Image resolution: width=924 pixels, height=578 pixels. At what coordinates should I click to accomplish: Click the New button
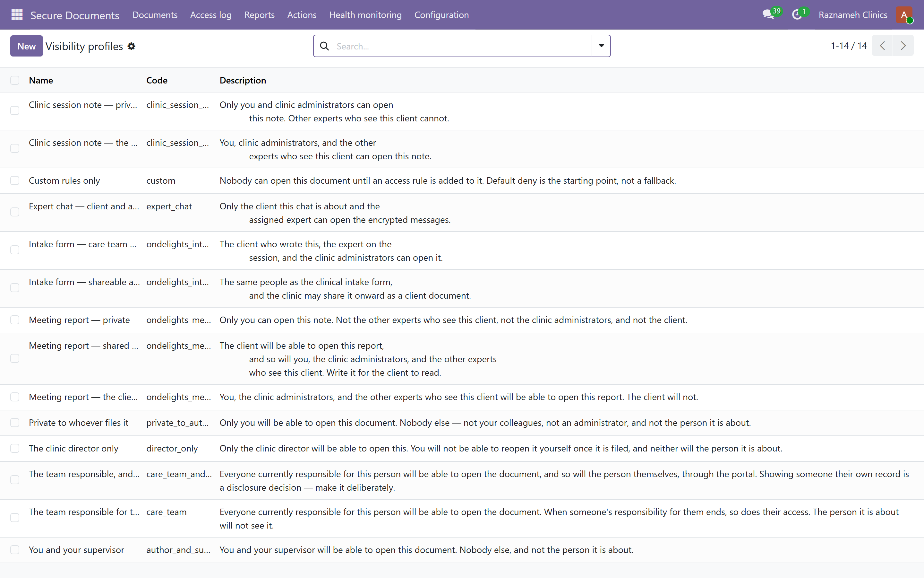coord(26,46)
